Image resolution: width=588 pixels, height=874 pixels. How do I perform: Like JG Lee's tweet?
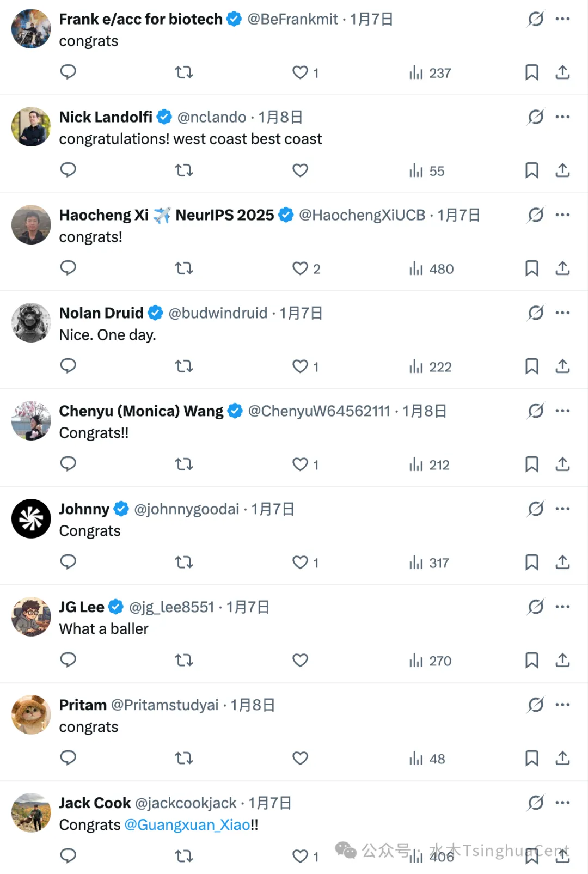300,661
